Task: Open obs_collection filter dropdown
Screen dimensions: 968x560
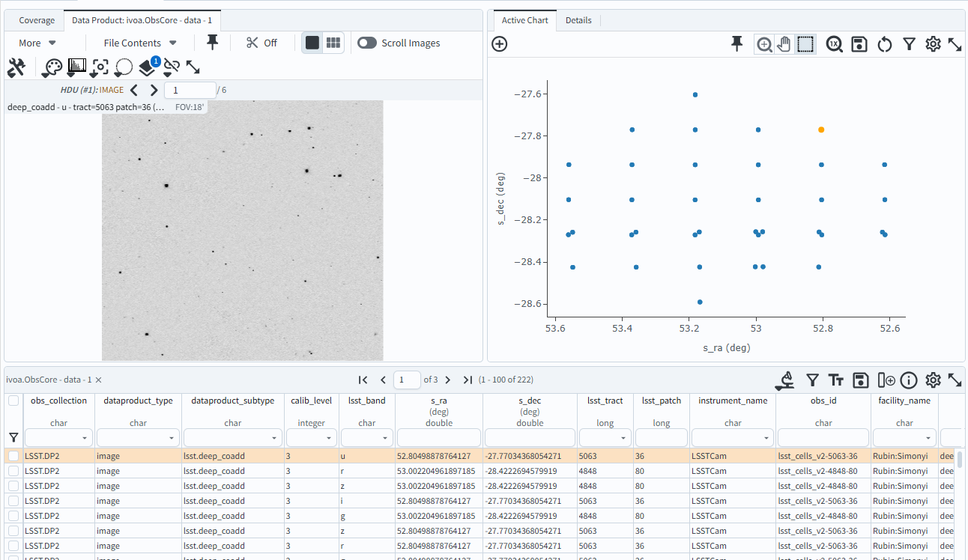Action: click(85, 437)
